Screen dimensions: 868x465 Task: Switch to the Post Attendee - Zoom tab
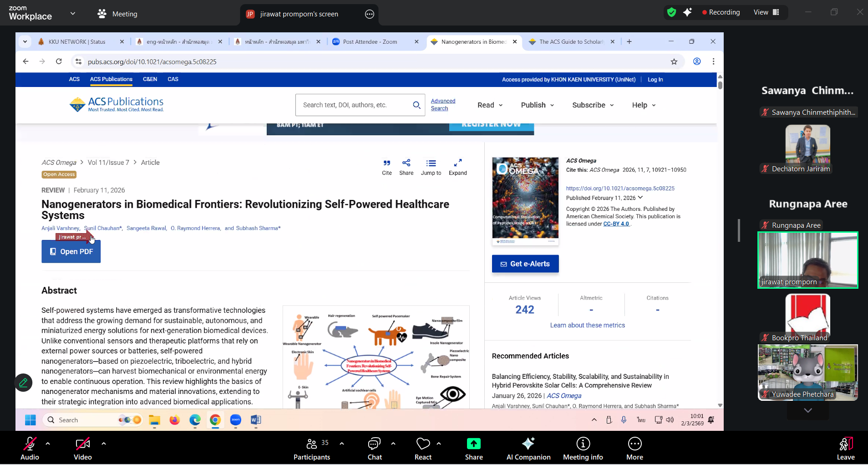click(370, 42)
